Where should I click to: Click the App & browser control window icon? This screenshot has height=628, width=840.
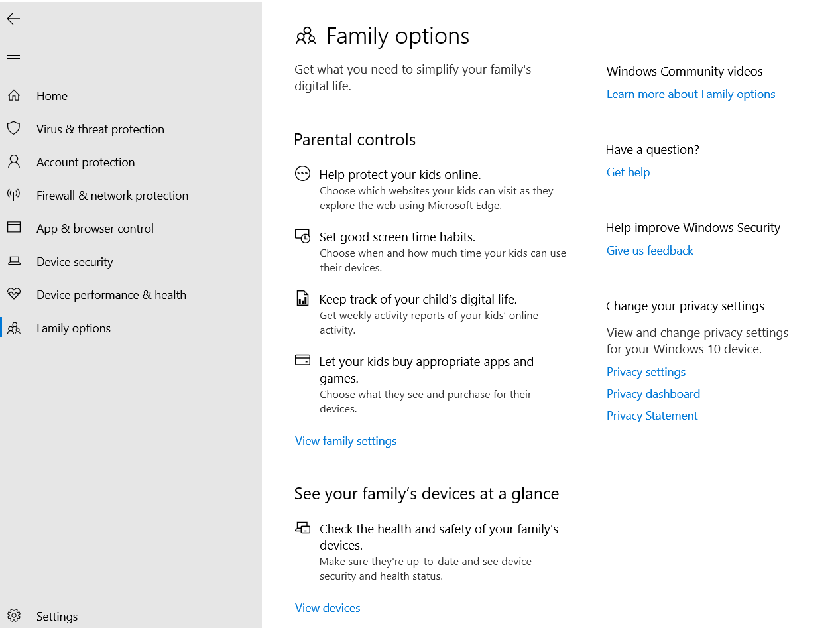tap(14, 228)
